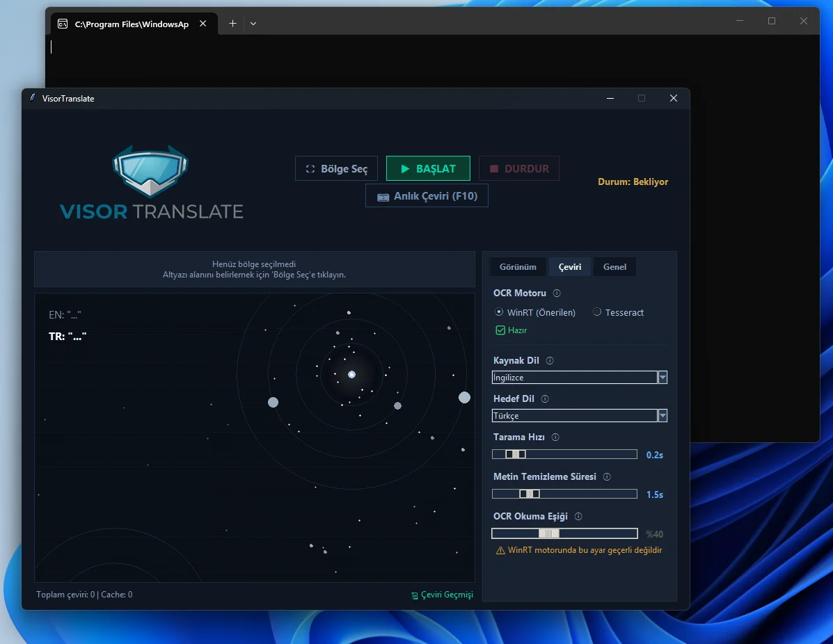Screen dimensions: 833x644
Task: Click DURDUR stop button
Action: [519, 169]
